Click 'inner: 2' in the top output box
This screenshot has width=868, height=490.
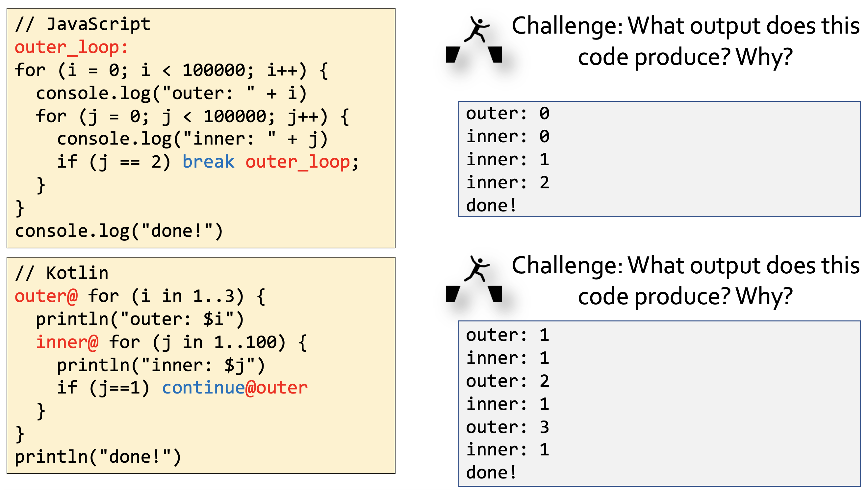tap(507, 183)
